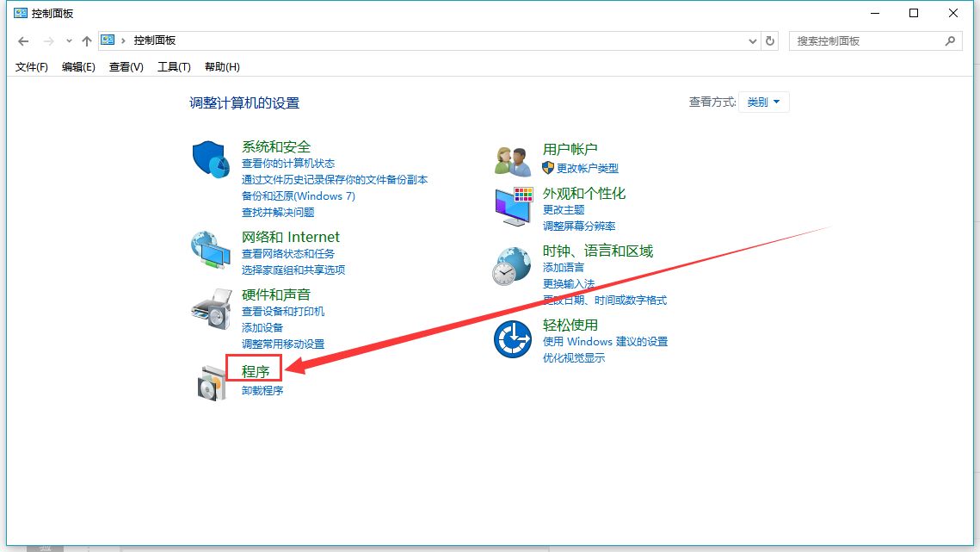
Task: Click 控制面板 breadcrumb in address bar
Action: click(154, 40)
